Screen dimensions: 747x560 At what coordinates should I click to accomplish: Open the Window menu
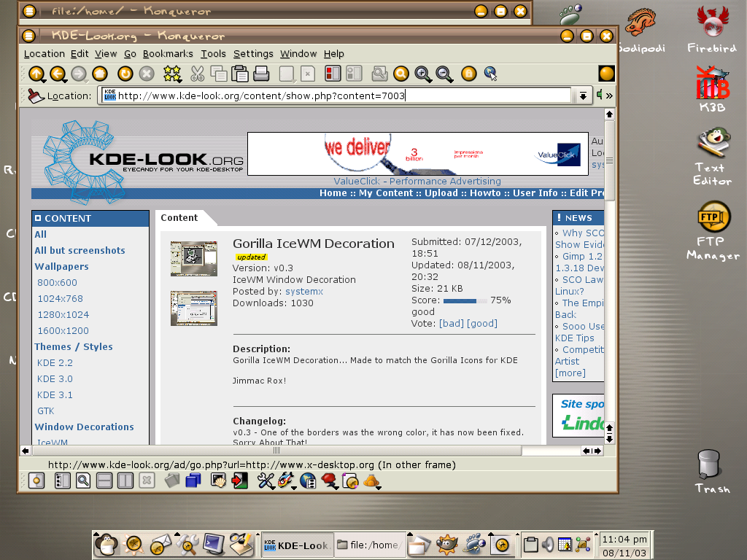[298, 54]
